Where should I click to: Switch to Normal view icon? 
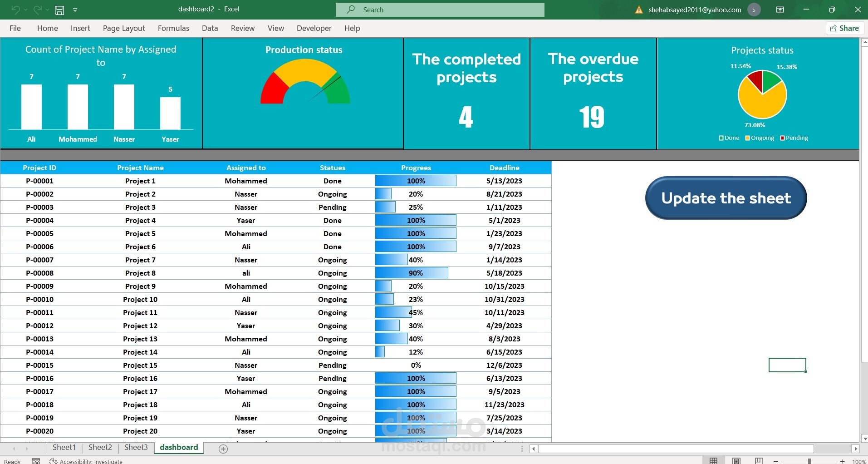pyautogui.click(x=713, y=461)
